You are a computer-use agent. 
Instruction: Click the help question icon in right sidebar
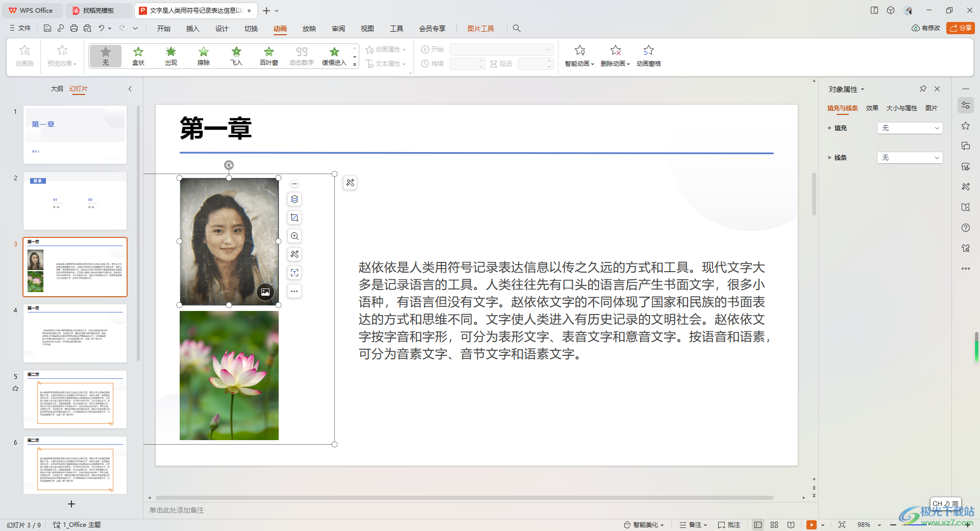pos(966,228)
